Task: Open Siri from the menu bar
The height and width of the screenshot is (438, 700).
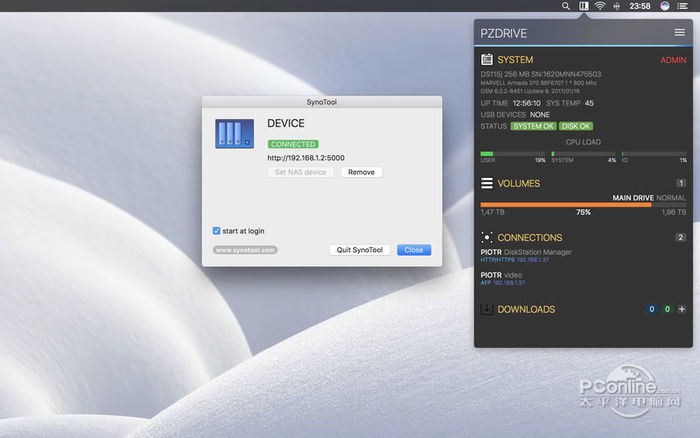Action: tap(665, 6)
